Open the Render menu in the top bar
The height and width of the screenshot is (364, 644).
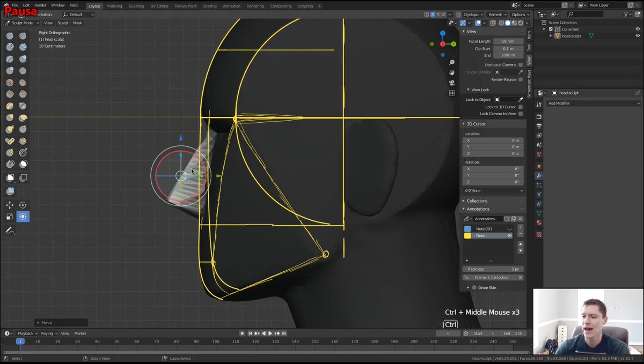point(40,5)
